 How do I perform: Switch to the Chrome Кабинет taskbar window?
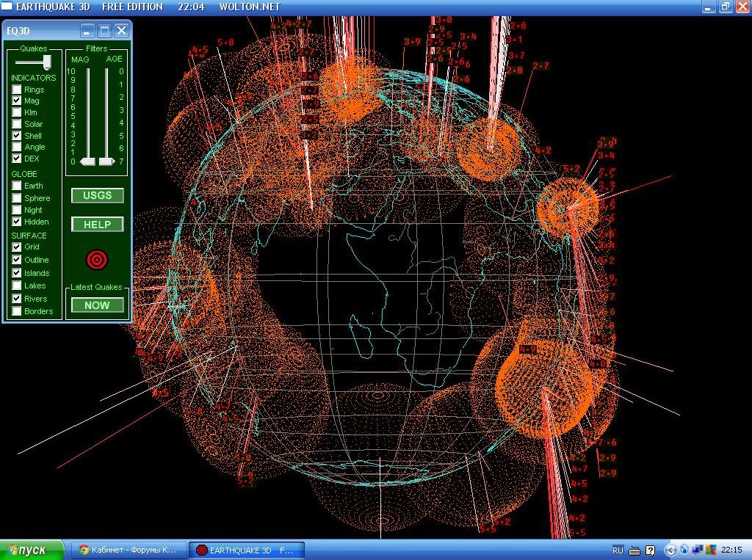[128, 550]
